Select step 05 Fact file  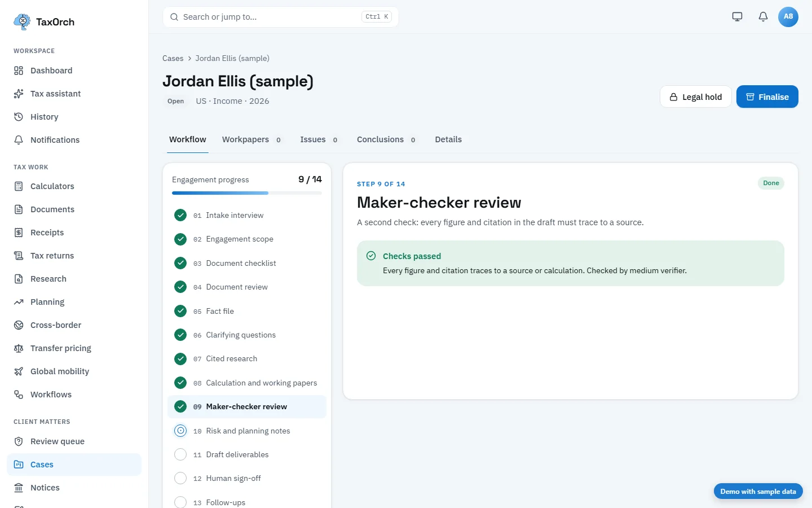coord(247,311)
